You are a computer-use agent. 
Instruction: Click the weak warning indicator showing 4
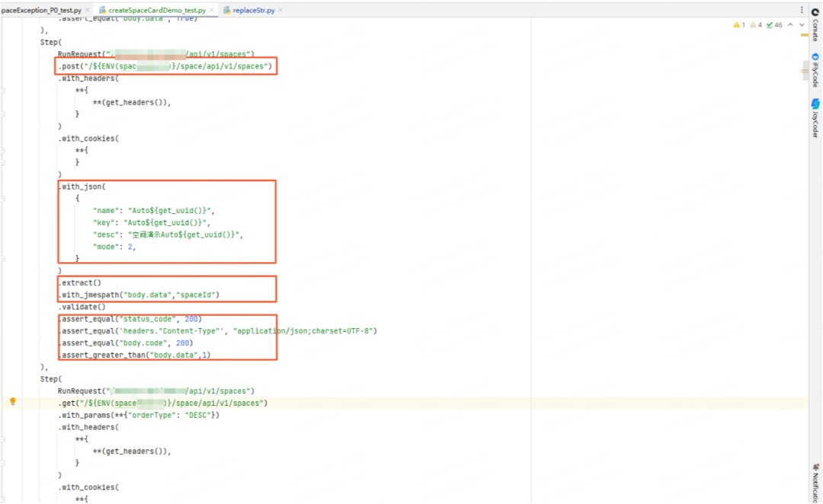(756, 24)
